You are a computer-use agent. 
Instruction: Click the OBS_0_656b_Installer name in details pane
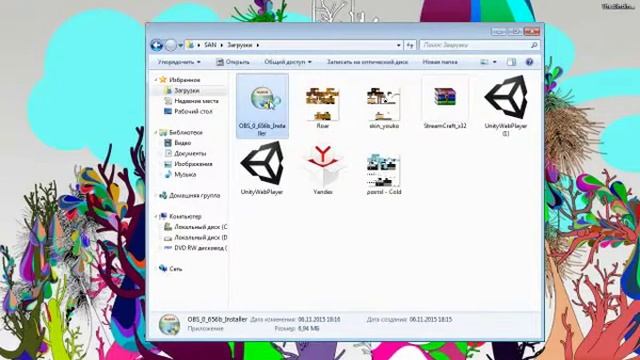coord(217,319)
